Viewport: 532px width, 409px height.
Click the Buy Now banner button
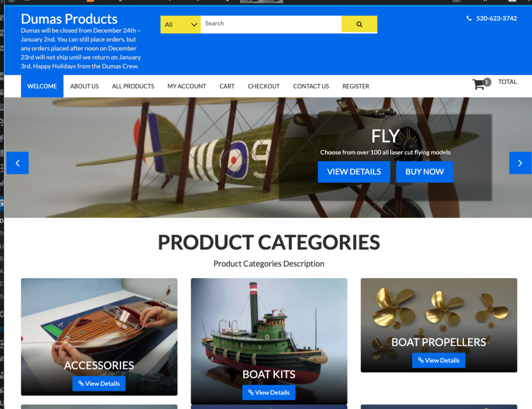[424, 172]
